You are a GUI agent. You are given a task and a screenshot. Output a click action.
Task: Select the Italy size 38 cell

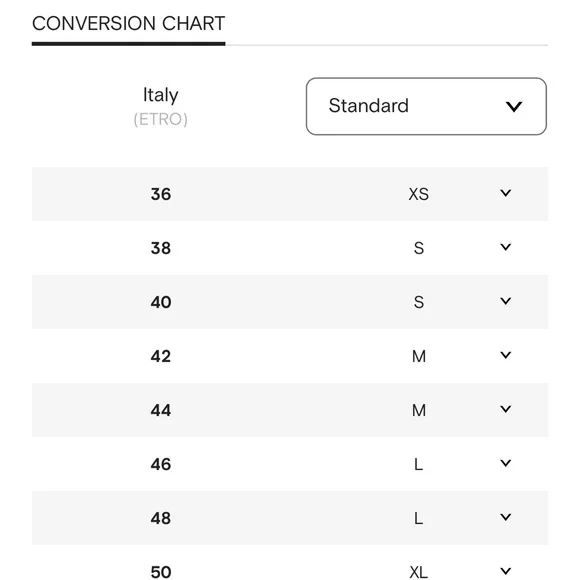161,248
